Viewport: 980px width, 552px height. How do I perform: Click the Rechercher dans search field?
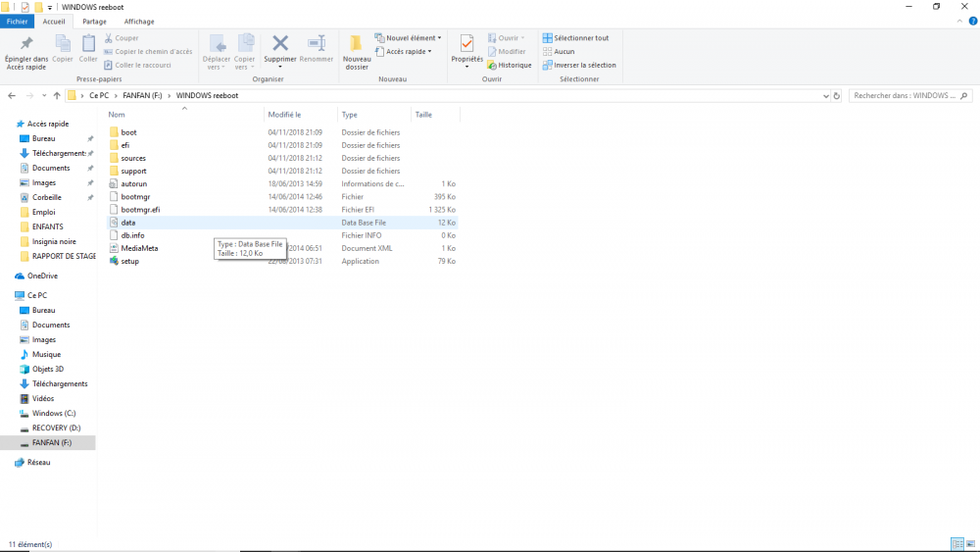[904, 96]
